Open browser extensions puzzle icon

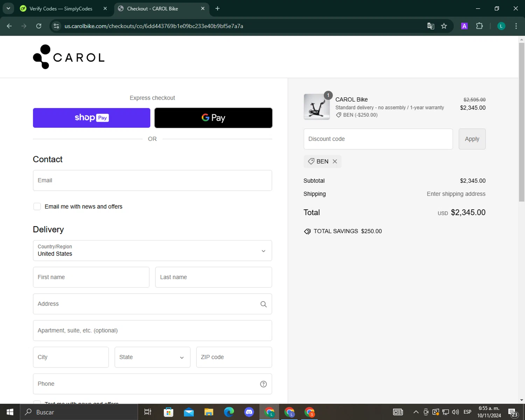(x=479, y=26)
